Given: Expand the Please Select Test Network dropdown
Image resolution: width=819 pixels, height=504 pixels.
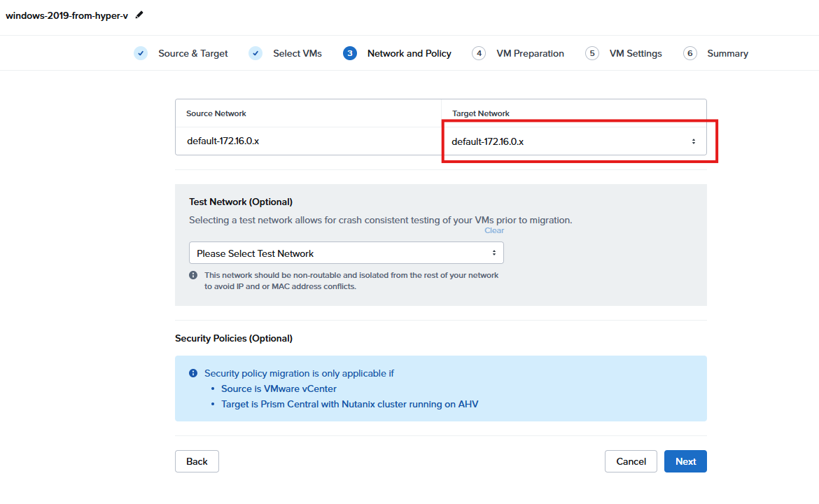Looking at the screenshot, I should point(346,253).
